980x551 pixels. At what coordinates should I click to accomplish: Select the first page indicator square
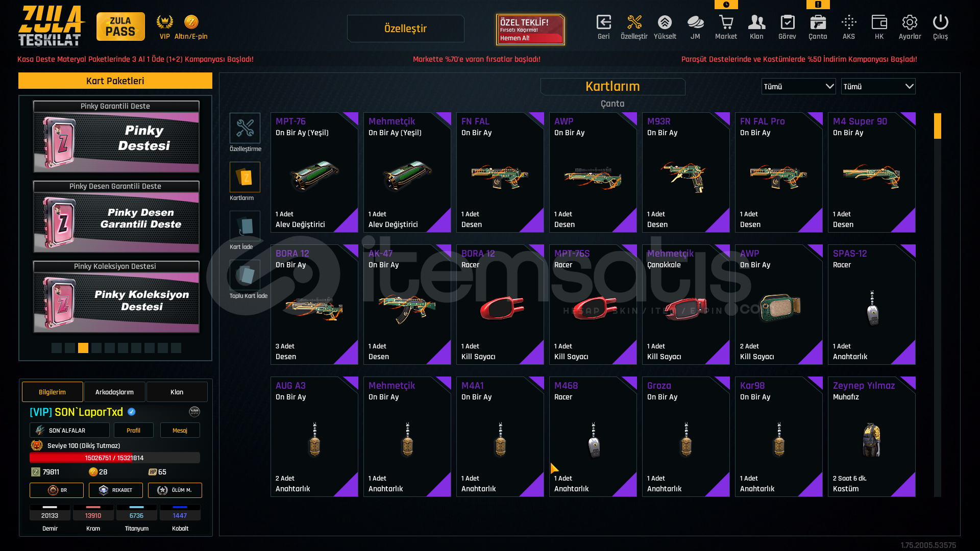click(x=57, y=348)
